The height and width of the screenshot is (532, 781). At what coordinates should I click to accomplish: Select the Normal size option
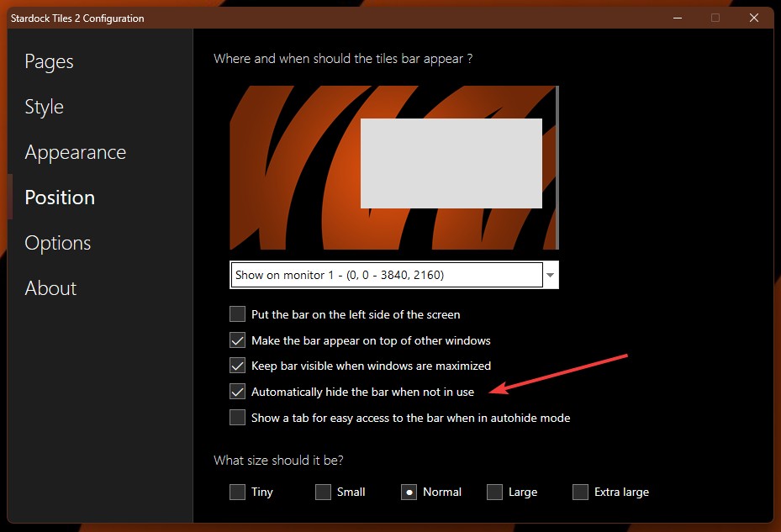click(x=409, y=492)
